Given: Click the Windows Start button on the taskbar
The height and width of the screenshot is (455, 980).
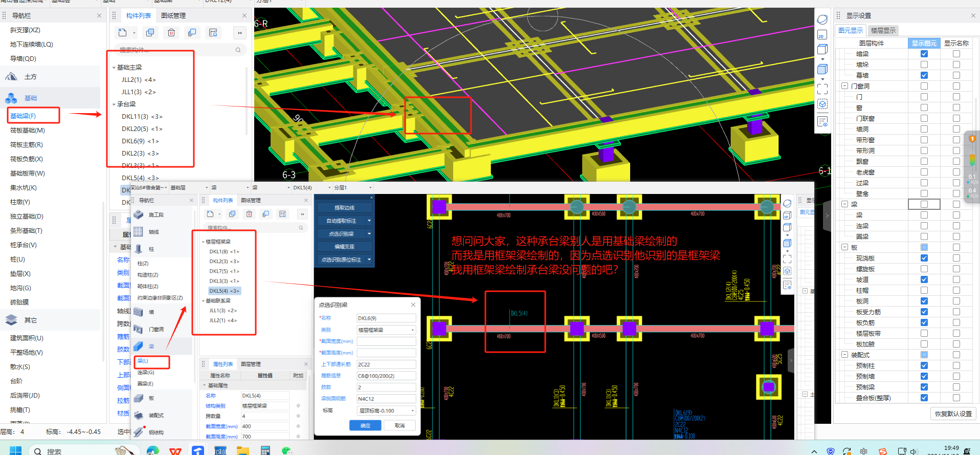Looking at the screenshot, I should point(16,450).
